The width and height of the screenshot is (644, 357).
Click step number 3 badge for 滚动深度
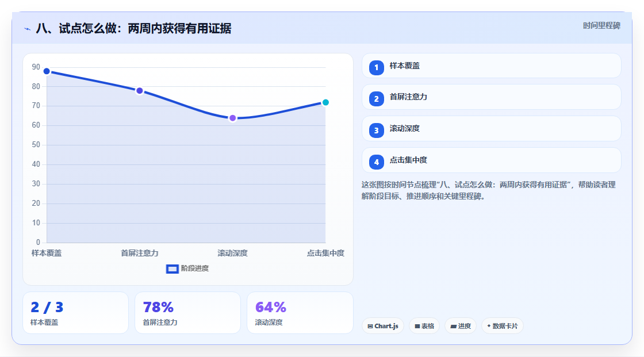click(x=376, y=130)
